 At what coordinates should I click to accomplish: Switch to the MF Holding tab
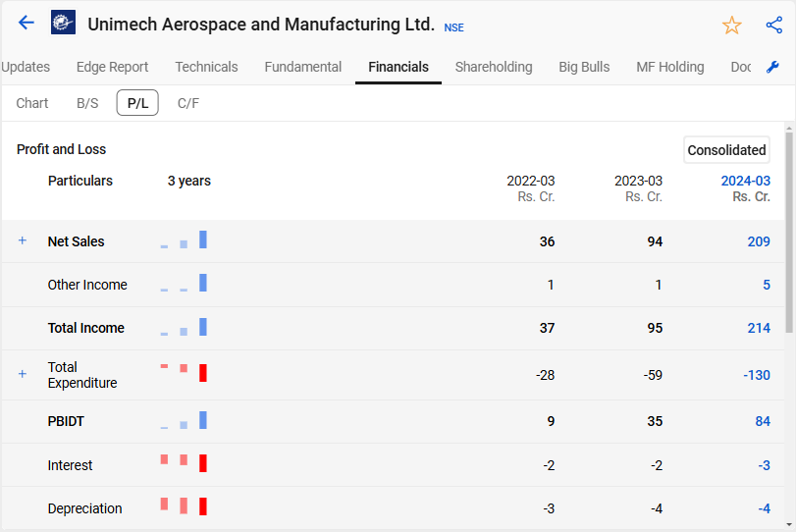click(x=670, y=67)
